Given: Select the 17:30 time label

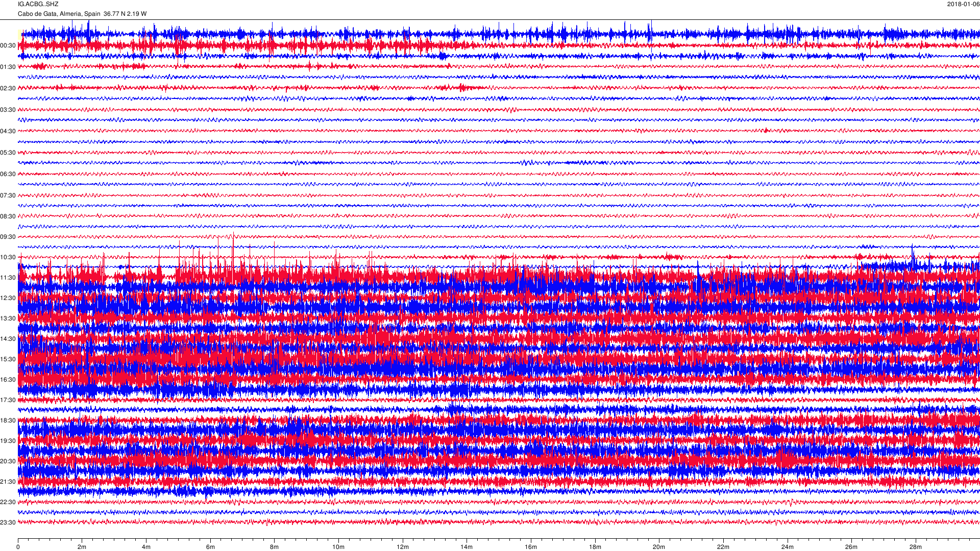Looking at the screenshot, I should [x=8, y=400].
